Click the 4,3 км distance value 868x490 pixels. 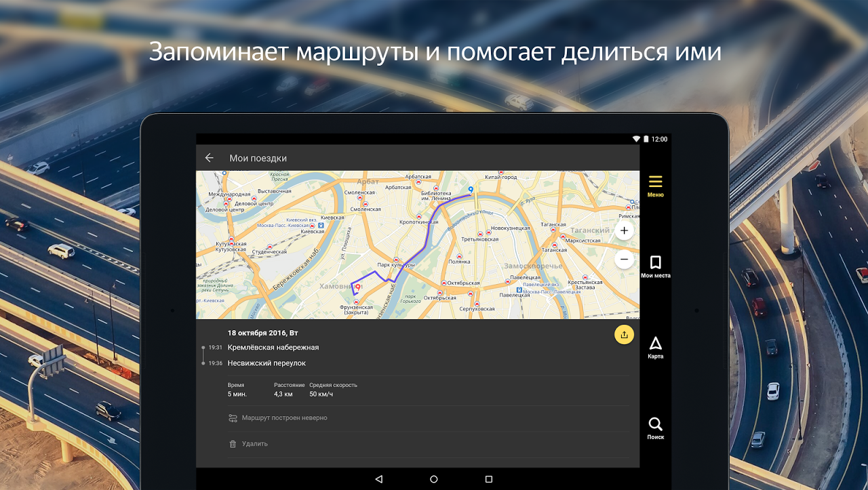[283, 394]
